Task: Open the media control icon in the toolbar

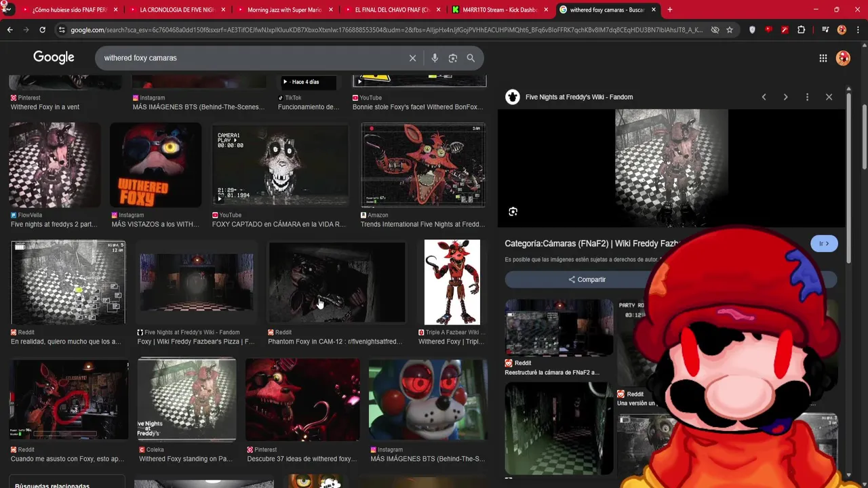Action: point(825,30)
